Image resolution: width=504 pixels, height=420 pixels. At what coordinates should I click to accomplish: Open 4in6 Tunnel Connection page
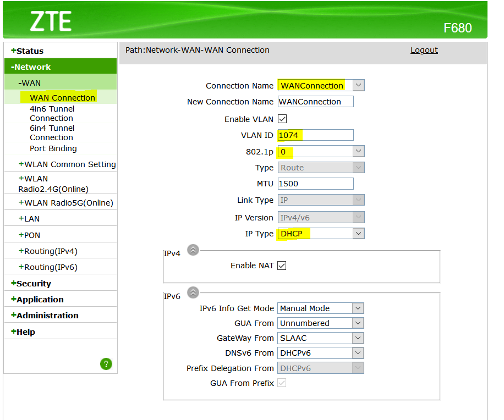(52, 113)
